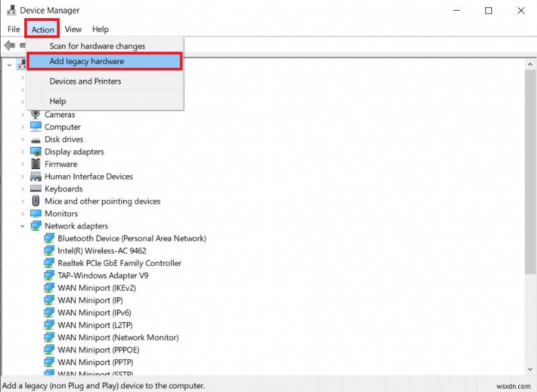537x392 pixels.
Task: Open the View menu
Action: [x=72, y=29]
